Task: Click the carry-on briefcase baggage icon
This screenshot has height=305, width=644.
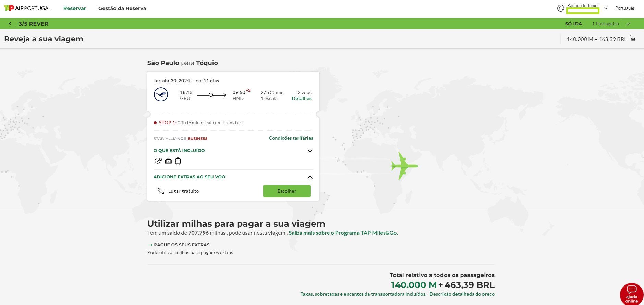Action: click(168, 161)
